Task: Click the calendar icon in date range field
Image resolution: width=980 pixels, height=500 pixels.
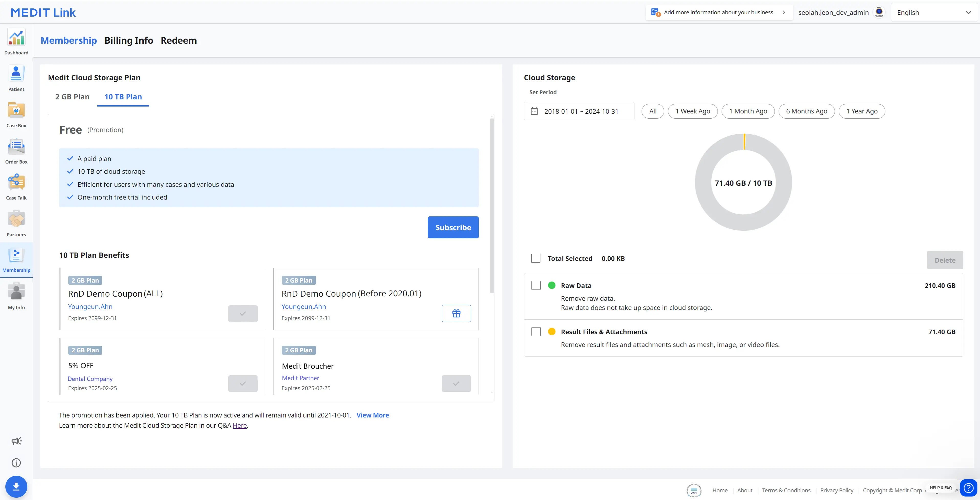Action: coord(534,111)
